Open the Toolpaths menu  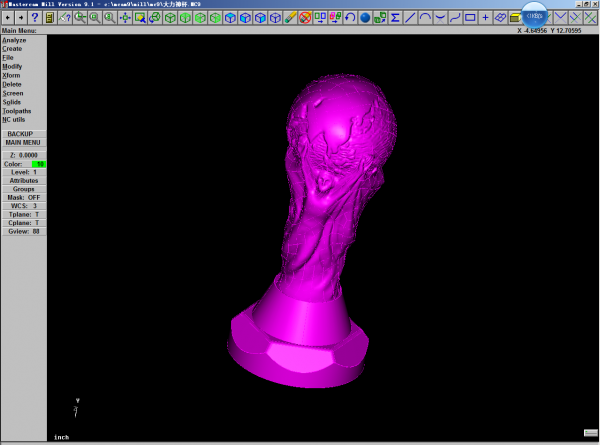(16, 111)
